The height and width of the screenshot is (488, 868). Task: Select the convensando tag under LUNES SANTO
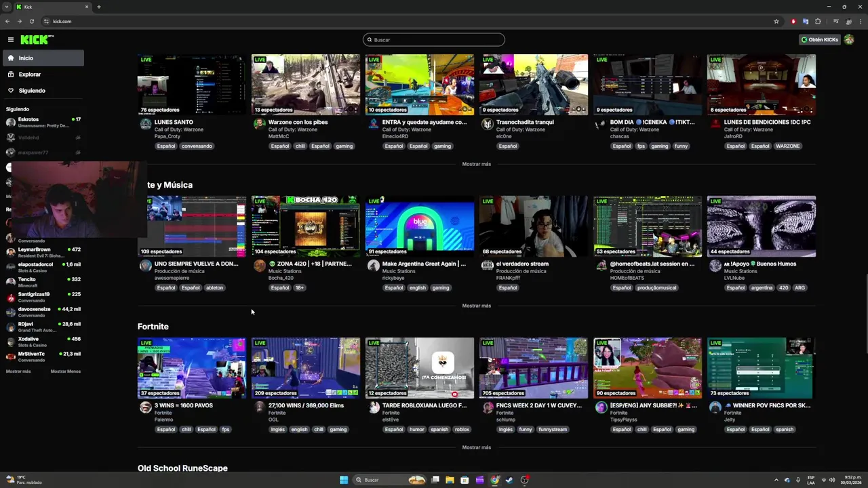coord(197,146)
